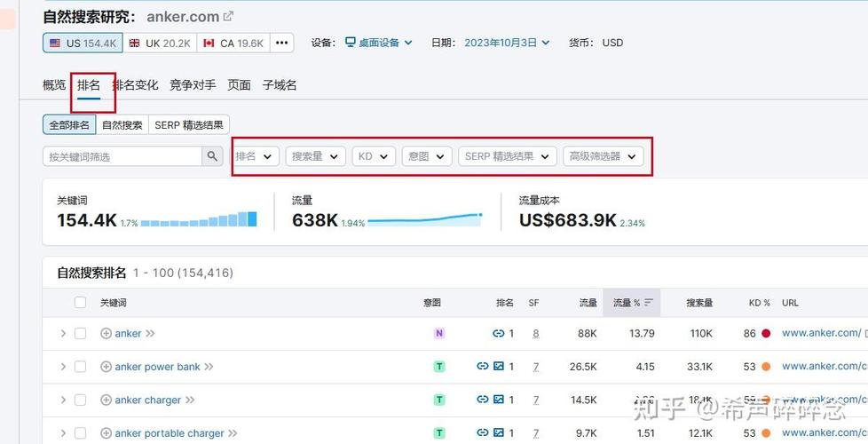
Task: Click the desktop monitor device icon
Action: click(351, 42)
